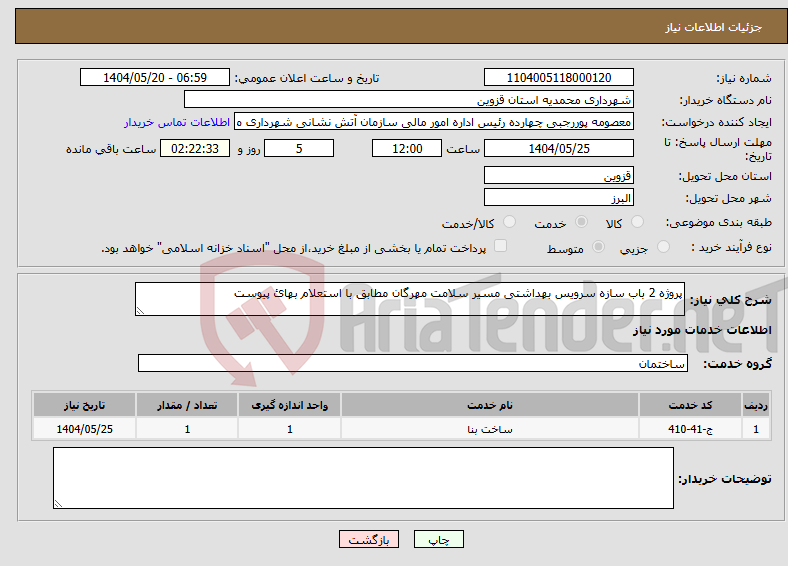Toggle the اسناد خزانه اسلامی payment checkbox
Viewport: 788px width, 566px height.
[x=501, y=245]
